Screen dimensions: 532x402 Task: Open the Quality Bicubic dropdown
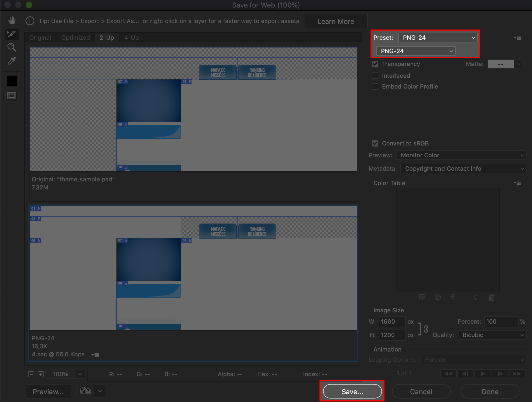(x=492, y=335)
